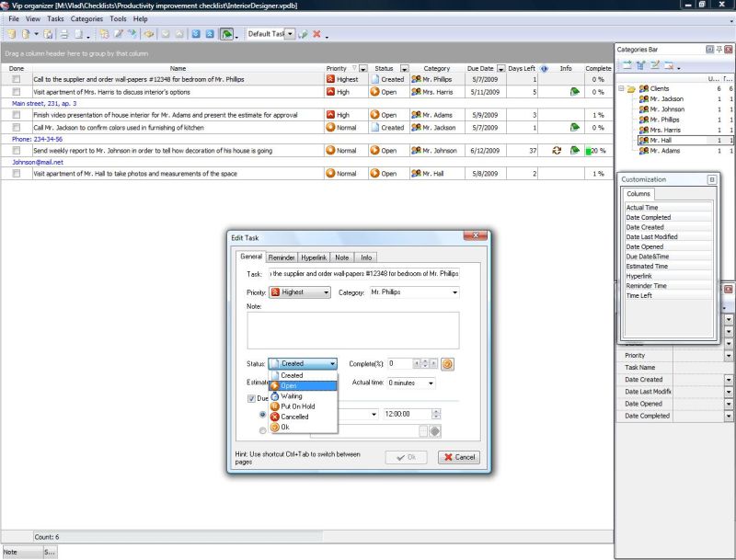Switch to the Reminder tab
The width and height of the screenshot is (736, 560).
pyautogui.click(x=282, y=257)
